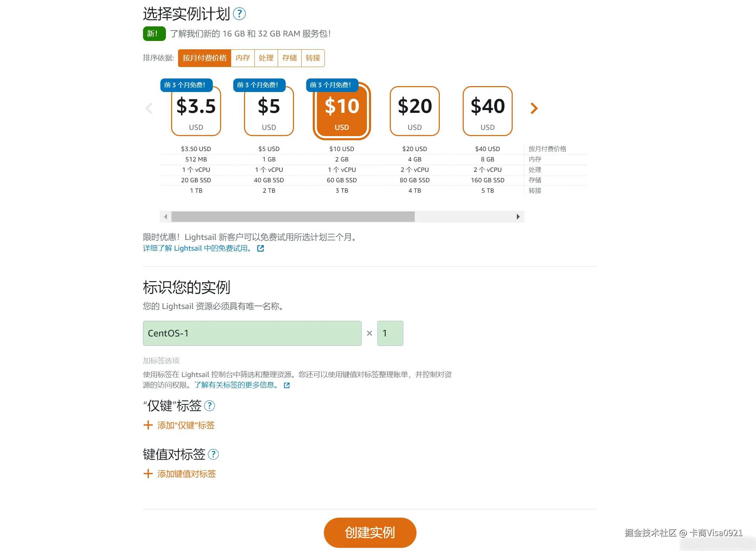
Task: Click help icon next to “仅键”标签
Action: coord(209,406)
